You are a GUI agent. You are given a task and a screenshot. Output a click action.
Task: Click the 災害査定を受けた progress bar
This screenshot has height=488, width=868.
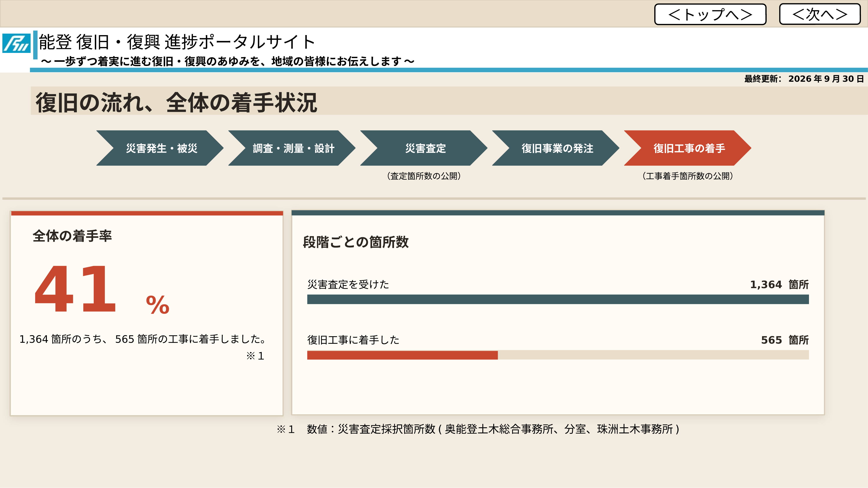[558, 299]
